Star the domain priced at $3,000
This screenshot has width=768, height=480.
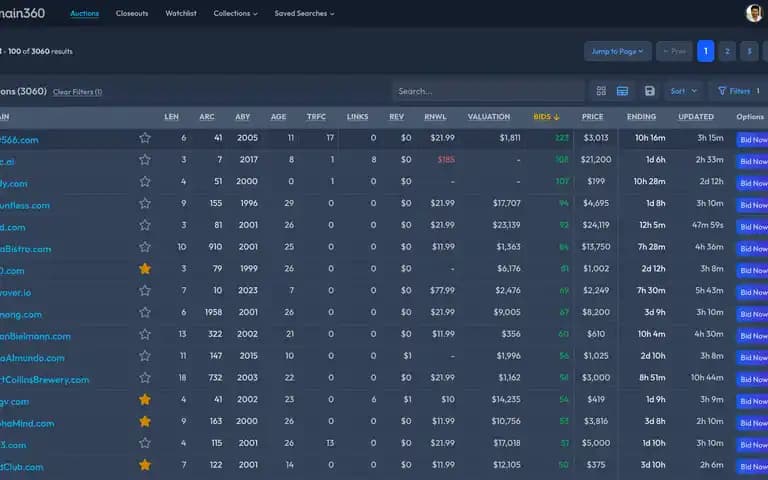144,378
